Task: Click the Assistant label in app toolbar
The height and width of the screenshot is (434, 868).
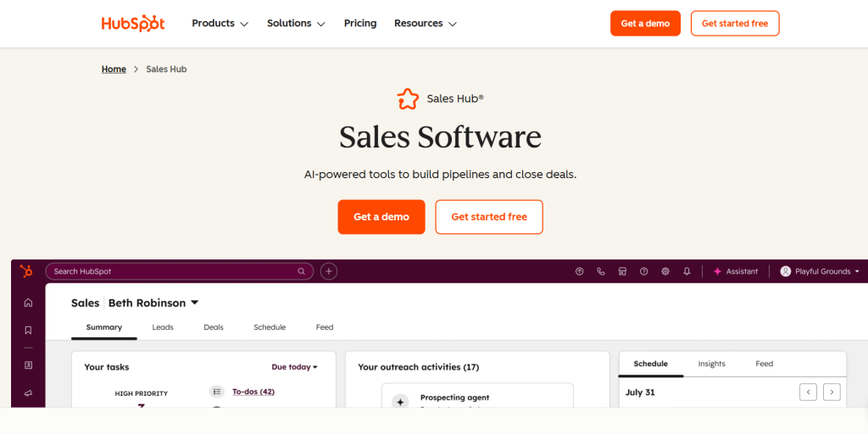Action: 742,271
